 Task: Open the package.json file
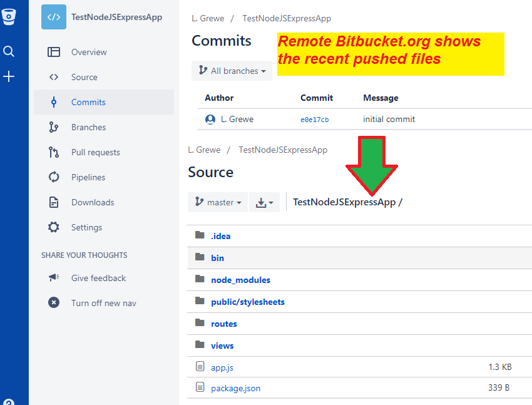tap(235, 388)
